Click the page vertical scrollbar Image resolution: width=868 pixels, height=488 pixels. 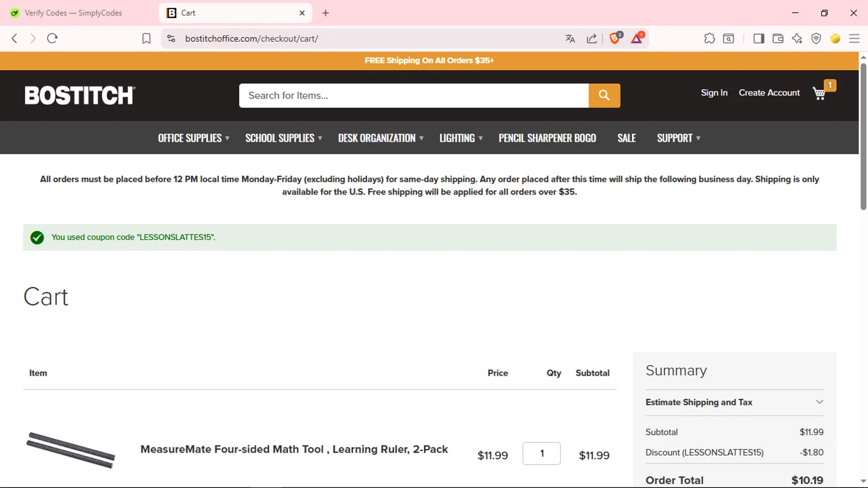pyautogui.click(x=863, y=137)
